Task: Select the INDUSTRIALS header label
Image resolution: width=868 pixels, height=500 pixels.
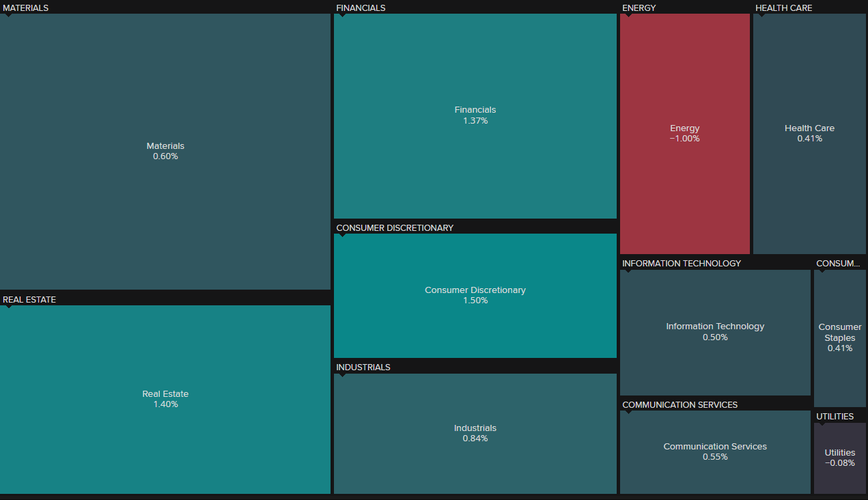Action: pyautogui.click(x=363, y=367)
